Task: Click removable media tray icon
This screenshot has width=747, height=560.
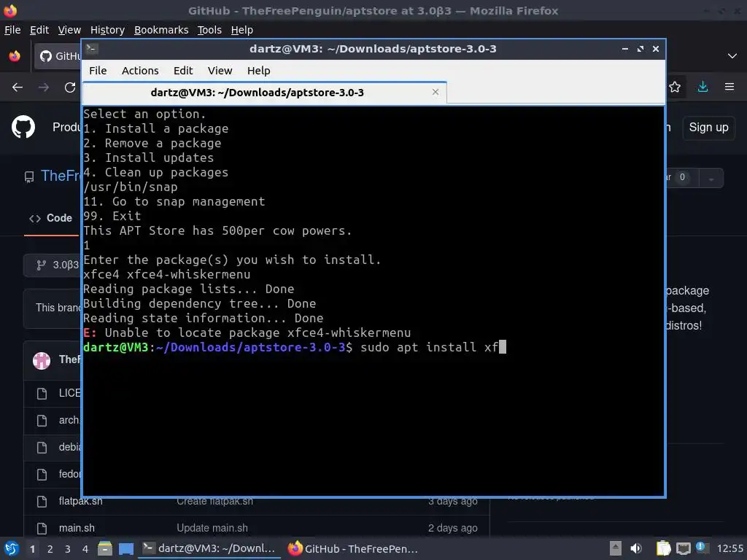Action: click(616, 548)
